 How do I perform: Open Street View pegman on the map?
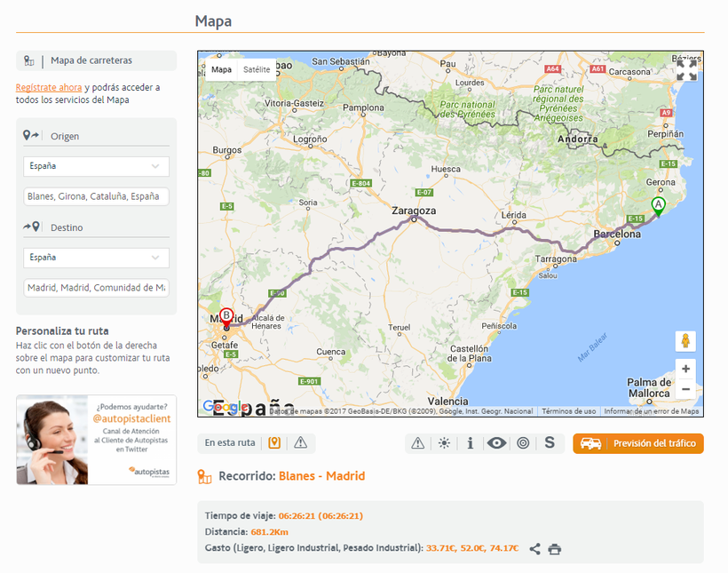click(x=684, y=341)
